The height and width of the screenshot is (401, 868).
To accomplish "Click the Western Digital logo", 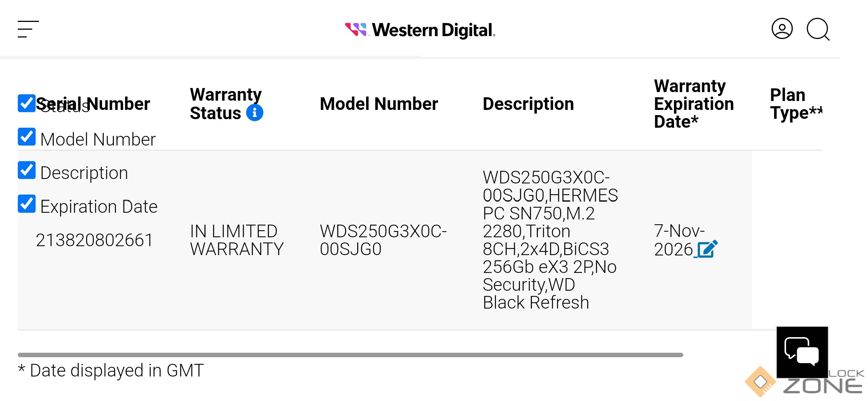I will [x=420, y=30].
